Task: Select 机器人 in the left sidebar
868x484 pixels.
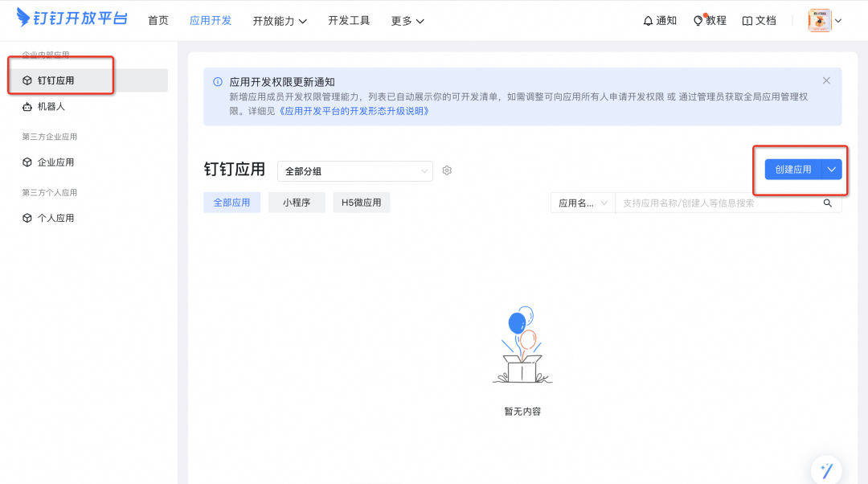Action: click(51, 106)
